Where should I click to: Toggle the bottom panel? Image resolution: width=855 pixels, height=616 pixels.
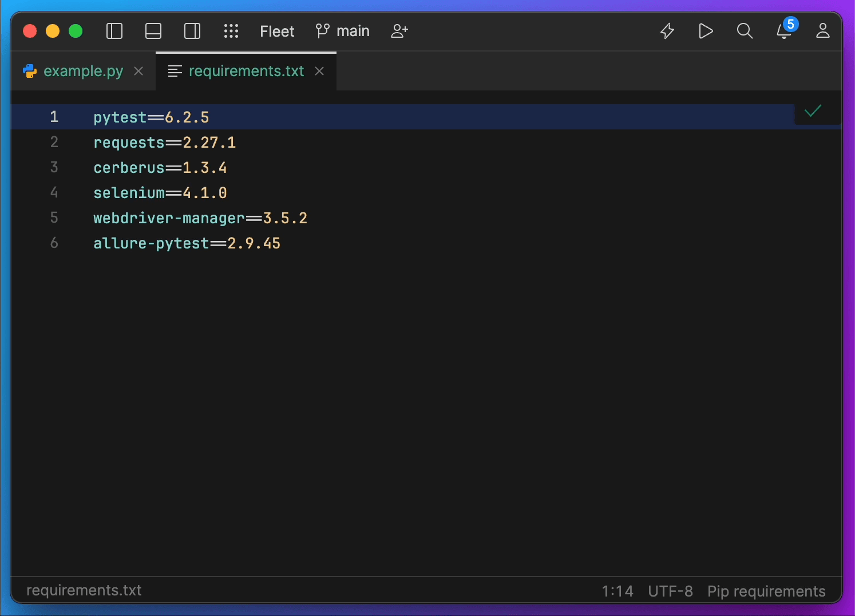click(x=153, y=31)
